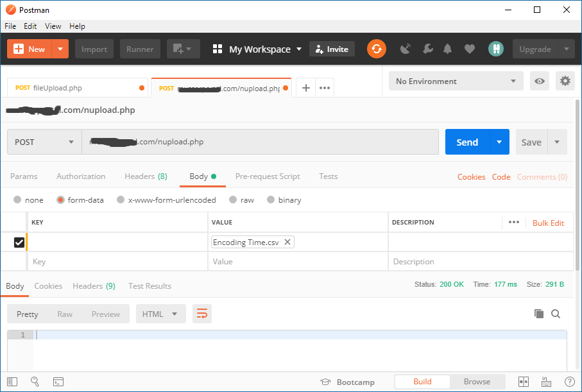
Task: Uncheck the form-data row checkbox
Action: point(19,243)
